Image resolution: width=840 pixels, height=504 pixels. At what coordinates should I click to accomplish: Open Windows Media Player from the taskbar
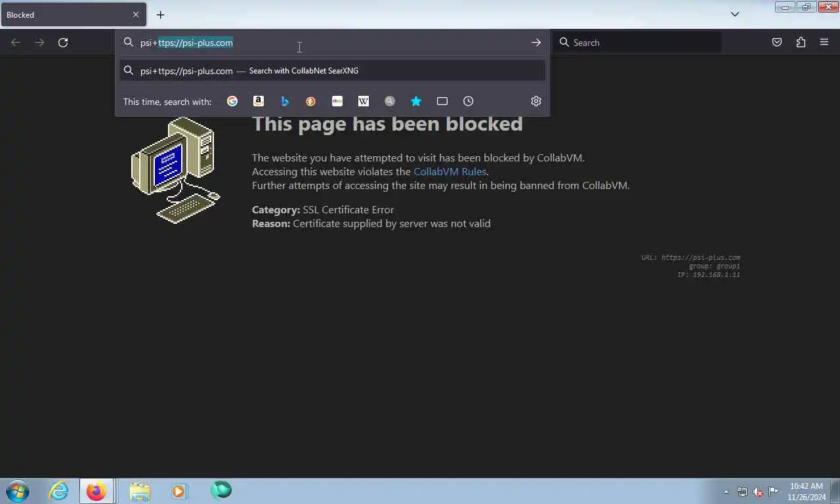(179, 491)
